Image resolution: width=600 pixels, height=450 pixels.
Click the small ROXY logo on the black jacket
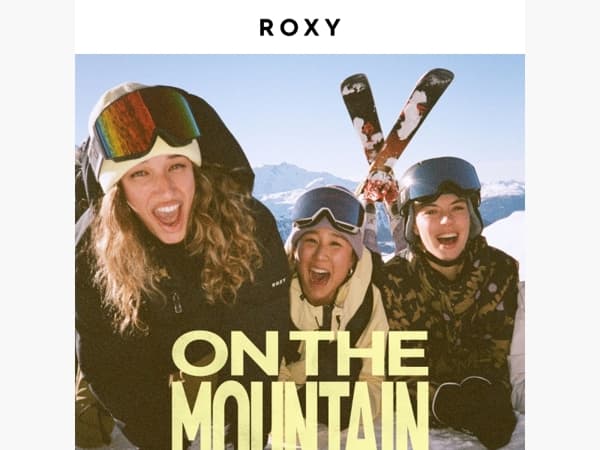click(279, 283)
